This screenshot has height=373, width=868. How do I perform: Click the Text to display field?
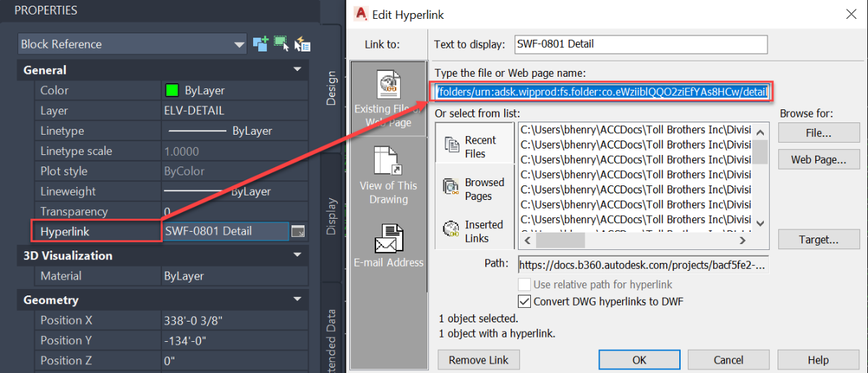[x=639, y=44]
